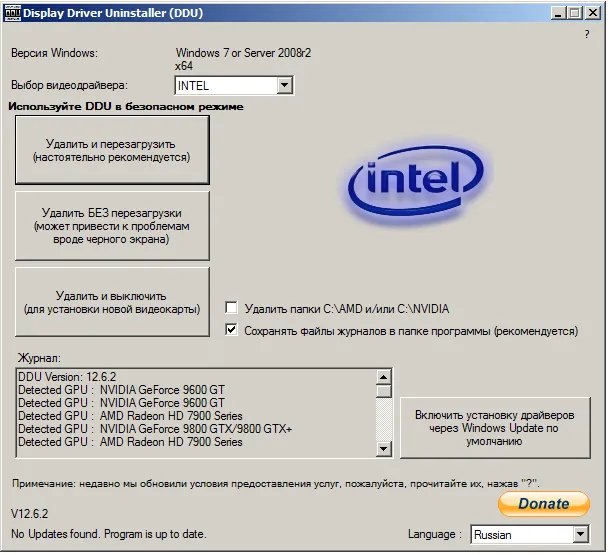608x555 pixels.
Task: Uncheck 'Сохранять файлы журналов' checkbox
Action: coord(231,330)
